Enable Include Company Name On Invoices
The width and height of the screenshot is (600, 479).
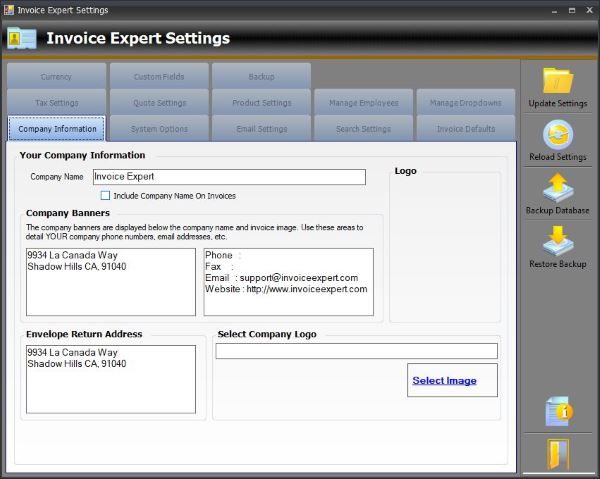click(x=105, y=196)
